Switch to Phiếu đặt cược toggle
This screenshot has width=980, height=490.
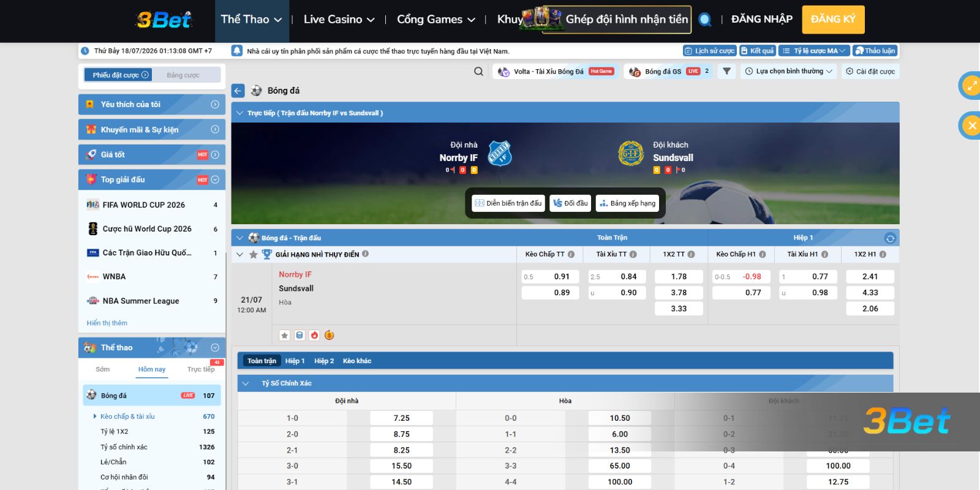(x=119, y=75)
